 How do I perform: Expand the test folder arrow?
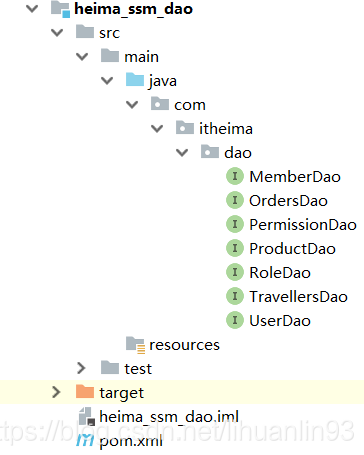81,368
